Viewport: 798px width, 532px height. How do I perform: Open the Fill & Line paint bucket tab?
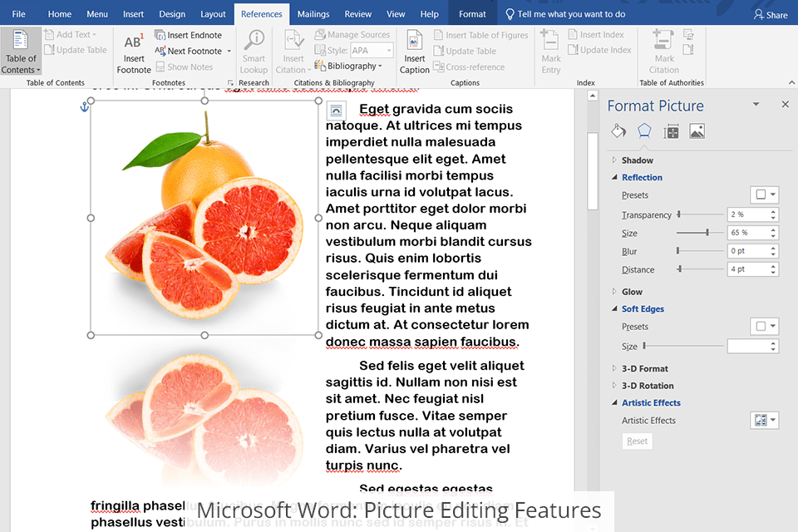(x=618, y=131)
